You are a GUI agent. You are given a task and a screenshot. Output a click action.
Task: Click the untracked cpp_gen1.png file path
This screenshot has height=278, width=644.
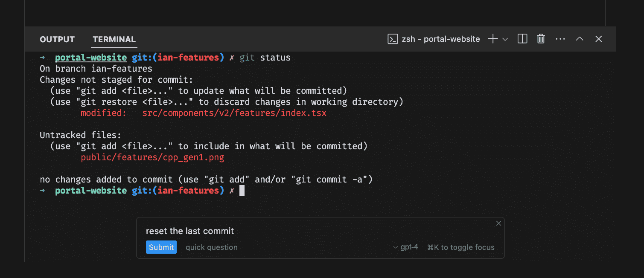pos(152,157)
